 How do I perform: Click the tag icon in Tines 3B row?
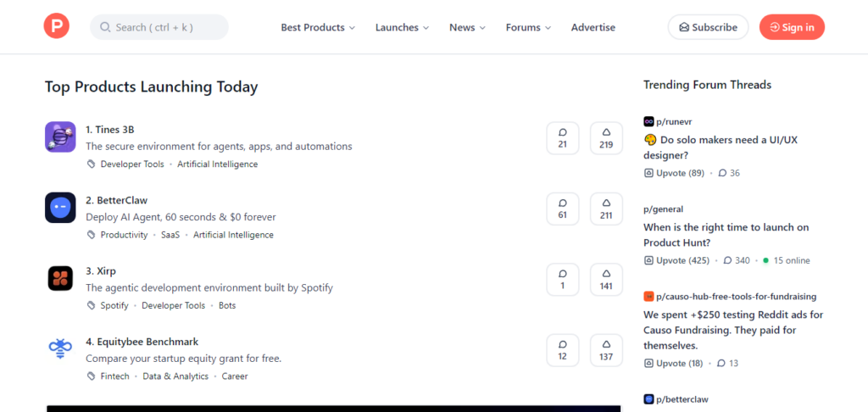tap(92, 164)
